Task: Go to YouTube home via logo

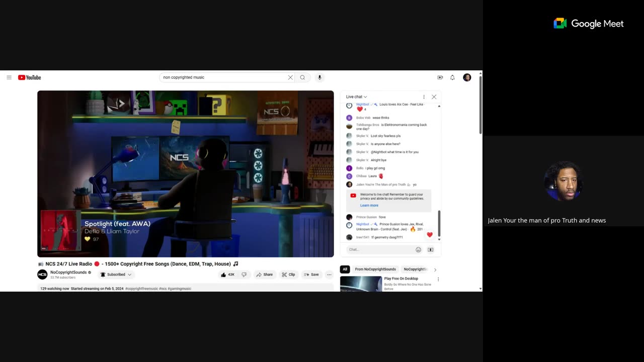Action: (x=29, y=77)
